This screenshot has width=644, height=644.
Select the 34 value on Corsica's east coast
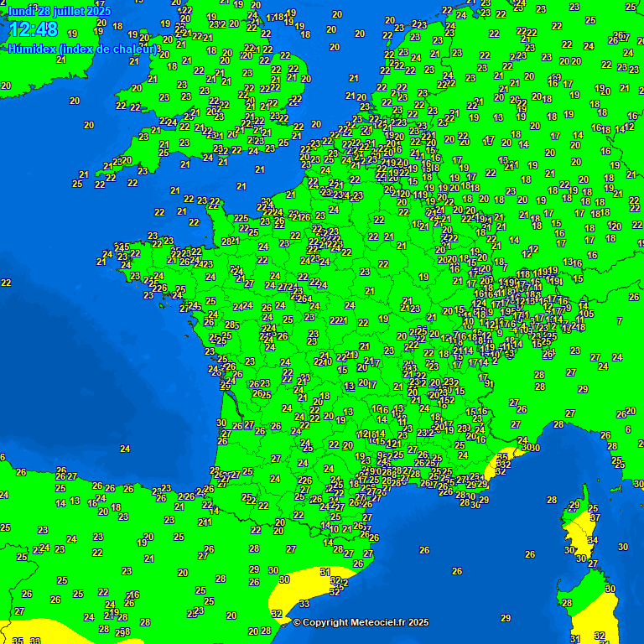click(593, 540)
